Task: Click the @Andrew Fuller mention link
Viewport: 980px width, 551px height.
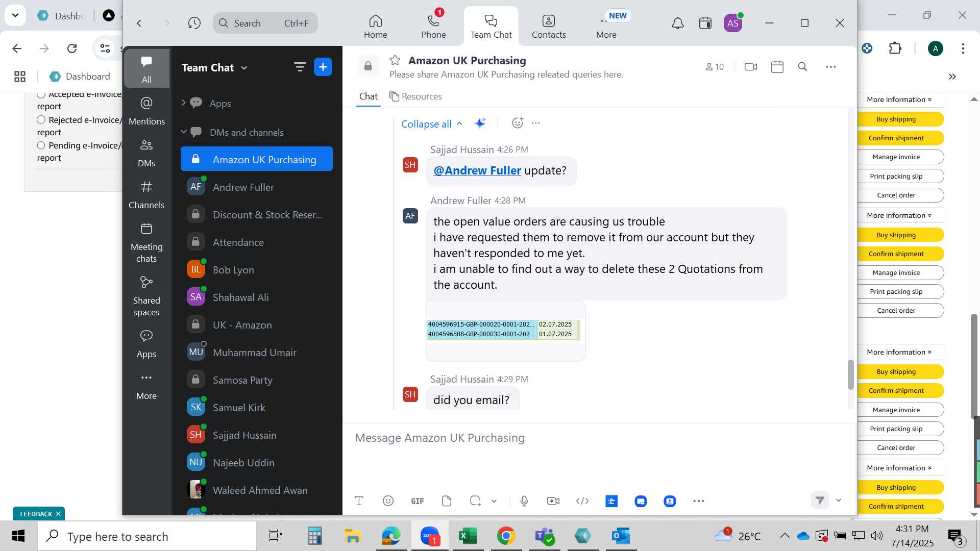Action: [477, 170]
